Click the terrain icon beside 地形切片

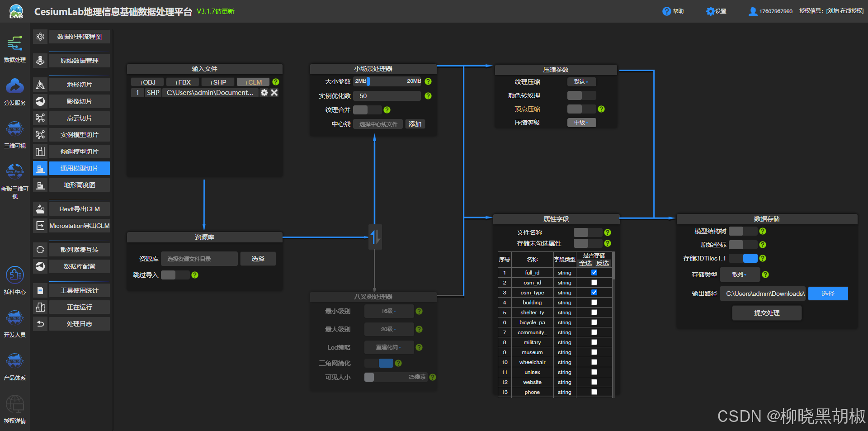40,85
